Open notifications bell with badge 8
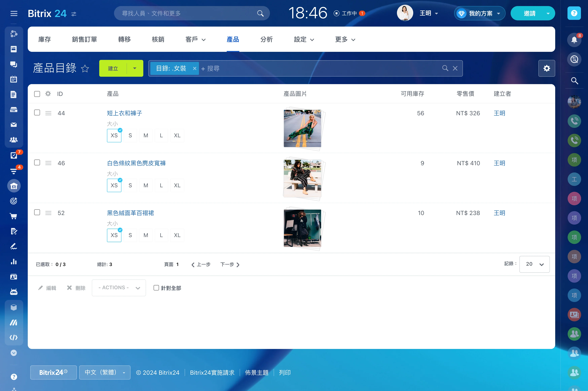The height and width of the screenshot is (391, 588). pyautogui.click(x=574, y=40)
